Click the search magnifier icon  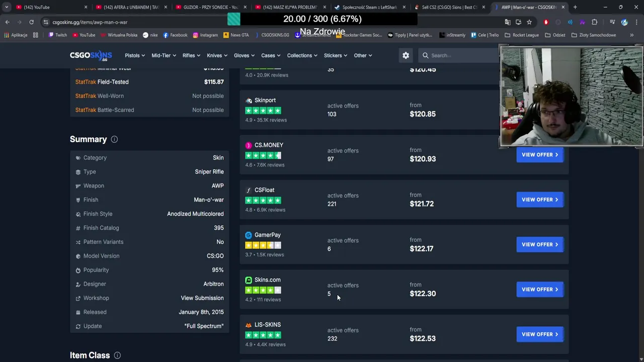point(426,55)
